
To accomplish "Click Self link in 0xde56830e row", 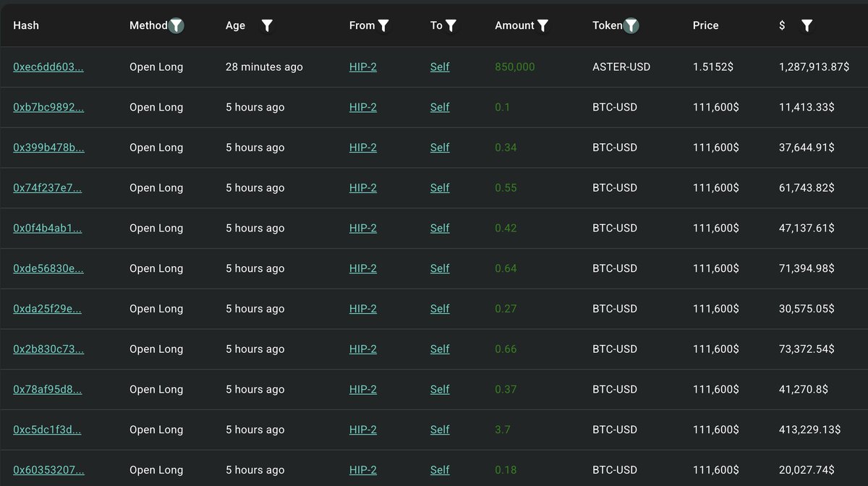I will 440,269.
